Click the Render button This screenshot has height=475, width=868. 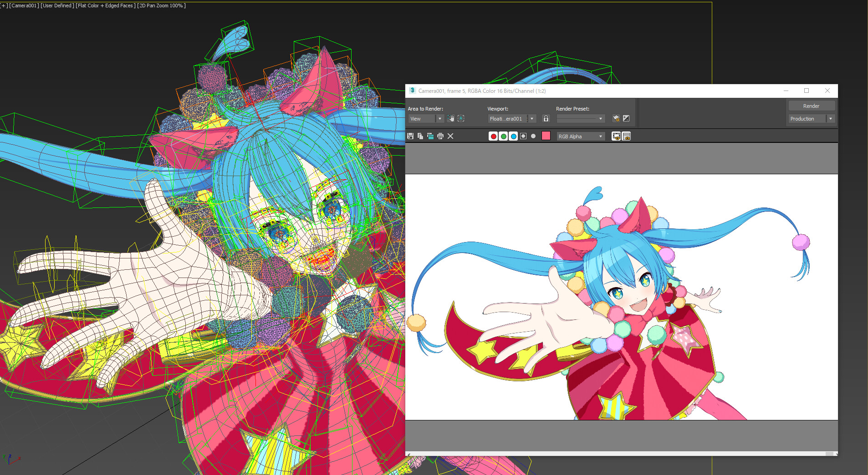pos(811,105)
